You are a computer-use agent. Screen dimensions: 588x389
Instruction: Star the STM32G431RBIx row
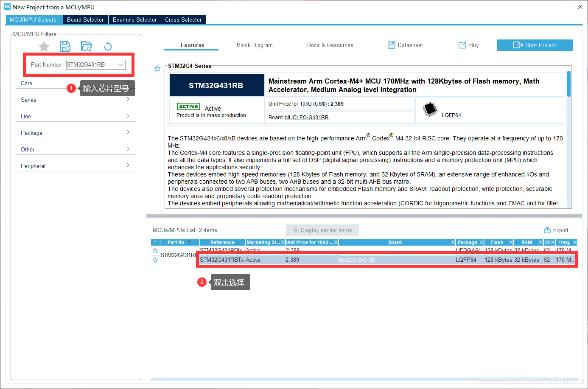pos(155,251)
